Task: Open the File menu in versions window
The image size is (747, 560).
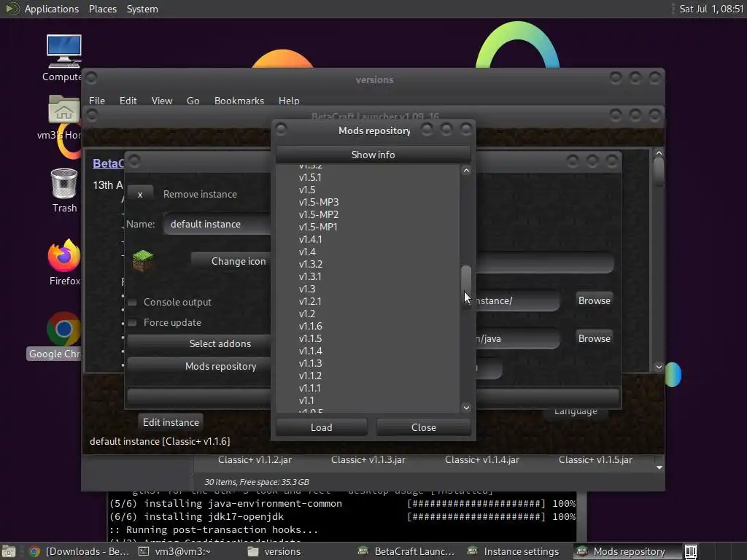Action: [97, 101]
